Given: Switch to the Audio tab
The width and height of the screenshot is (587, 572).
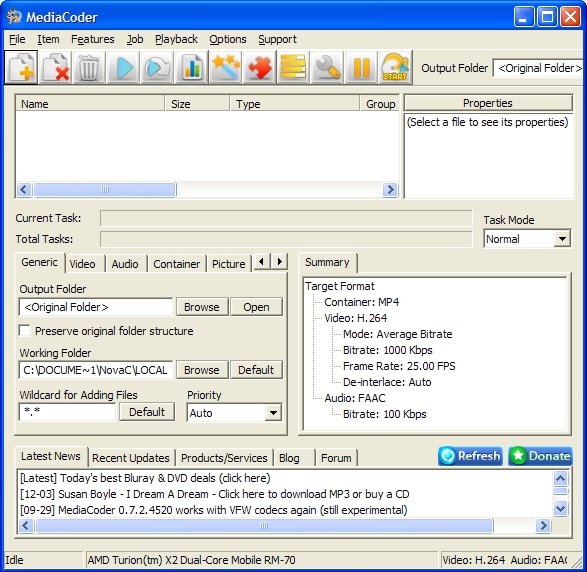Looking at the screenshot, I should (125, 264).
